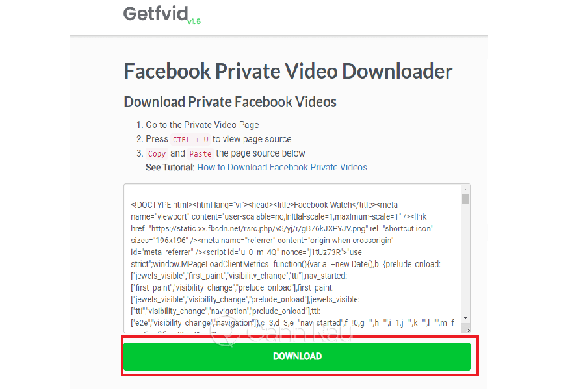Viewport: 585px width, 392px height.
Task: Click the DOCTYPE line in pasted source
Action: (x=264, y=205)
